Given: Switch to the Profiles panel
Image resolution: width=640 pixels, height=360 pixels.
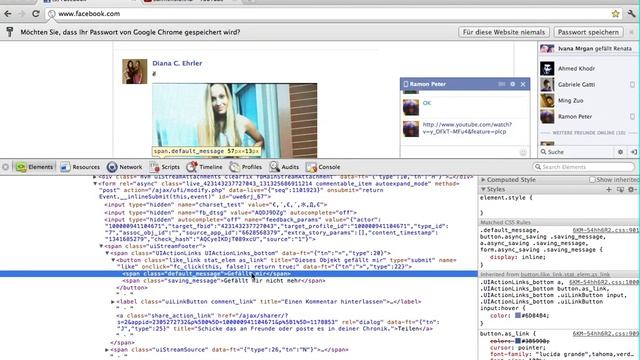Looking at the screenshot, I should pos(246,167).
